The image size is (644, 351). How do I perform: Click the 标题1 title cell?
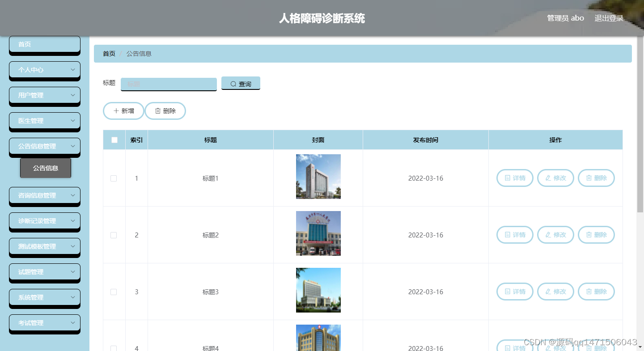[211, 178]
